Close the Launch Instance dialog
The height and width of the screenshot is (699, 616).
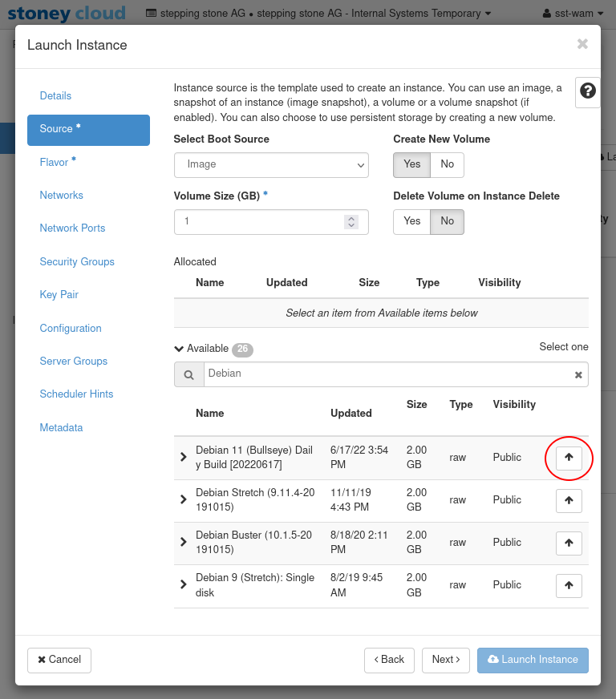(582, 44)
